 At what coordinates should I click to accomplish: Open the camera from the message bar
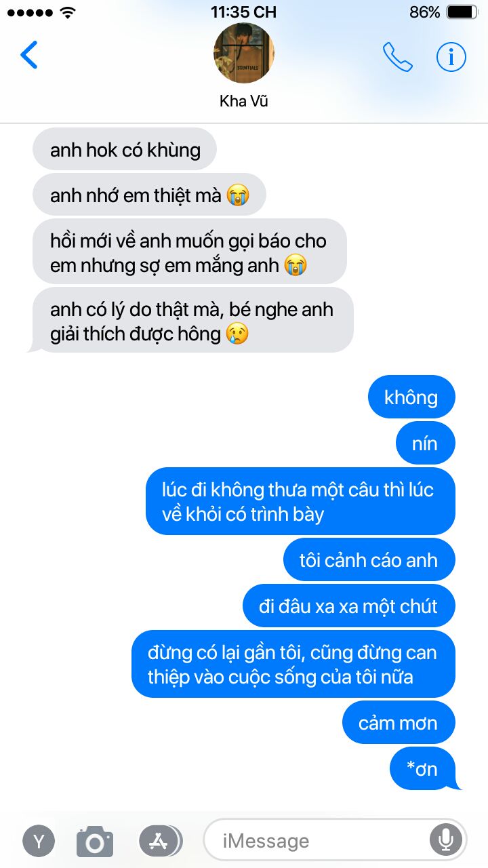95,842
